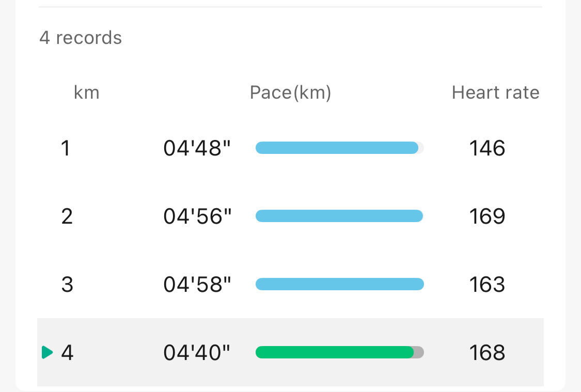Click the Heart rate column header

(495, 92)
